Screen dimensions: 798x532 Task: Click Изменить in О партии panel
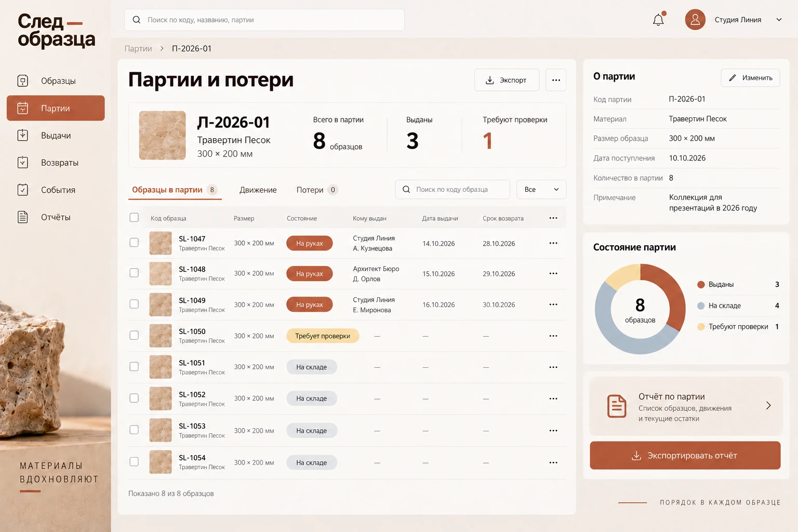(750, 78)
